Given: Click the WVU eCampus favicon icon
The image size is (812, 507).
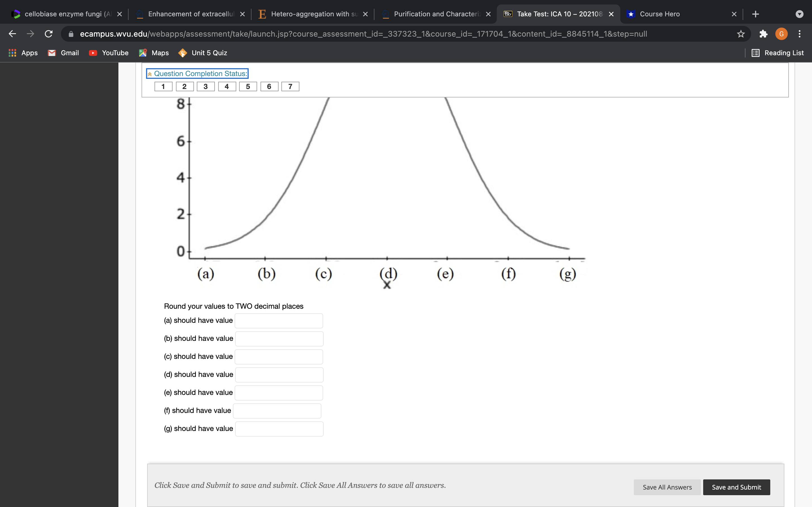Looking at the screenshot, I should [x=508, y=14].
